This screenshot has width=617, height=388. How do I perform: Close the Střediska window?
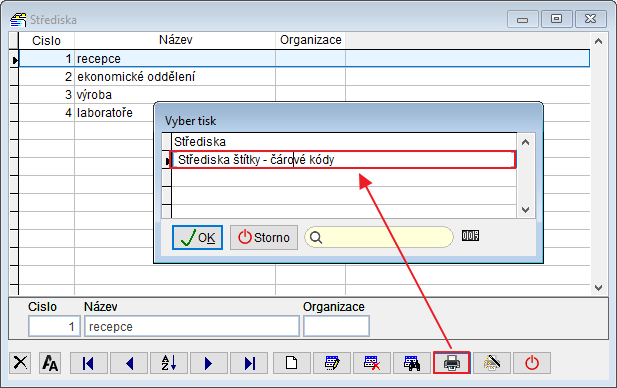point(590,19)
